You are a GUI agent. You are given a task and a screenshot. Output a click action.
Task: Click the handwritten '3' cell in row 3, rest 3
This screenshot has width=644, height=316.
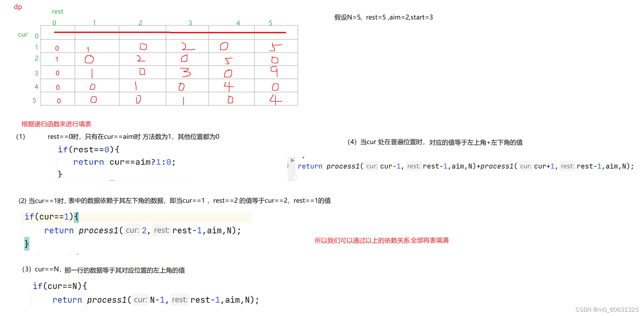(186, 72)
